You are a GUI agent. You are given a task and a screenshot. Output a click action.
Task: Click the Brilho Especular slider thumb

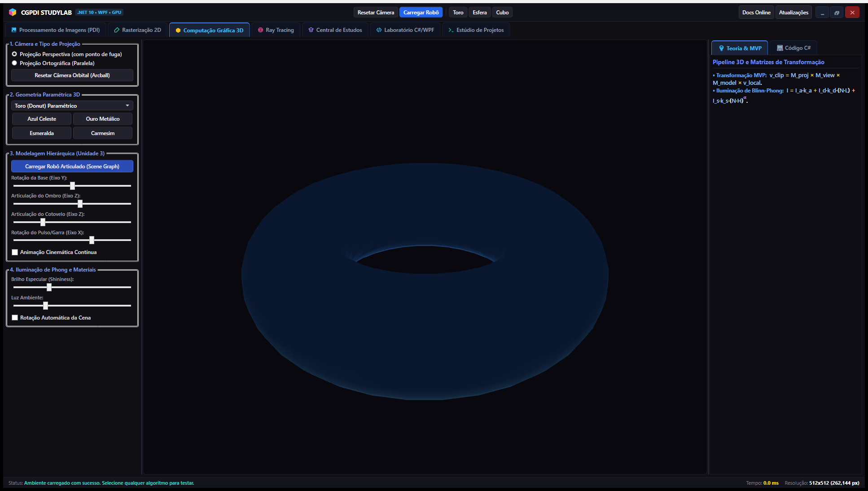[x=49, y=287]
